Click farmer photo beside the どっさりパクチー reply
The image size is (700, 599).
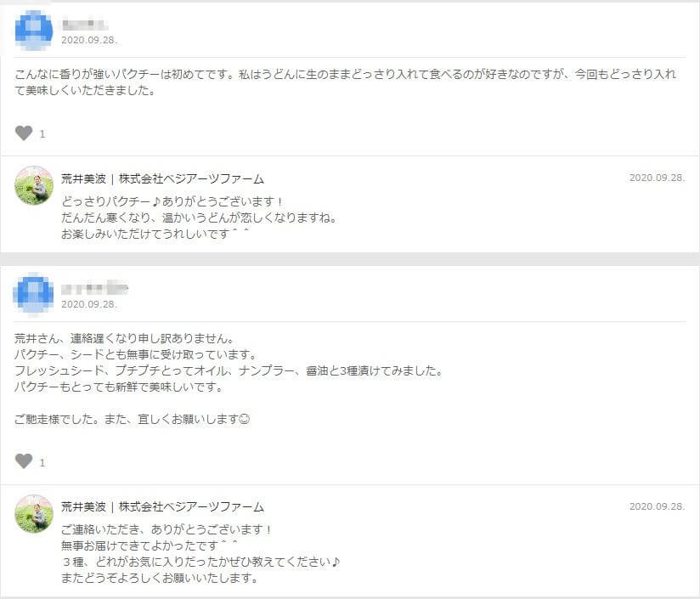click(x=34, y=185)
